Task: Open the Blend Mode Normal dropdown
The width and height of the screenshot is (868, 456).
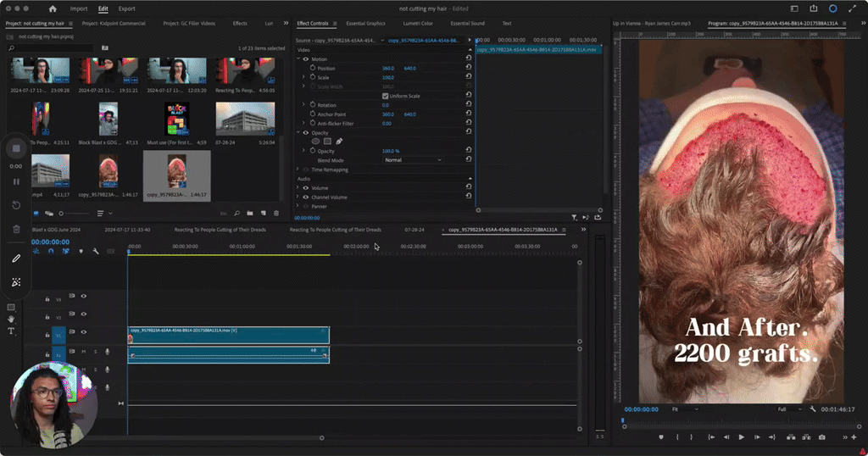Action: pyautogui.click(x=413, y=160)
